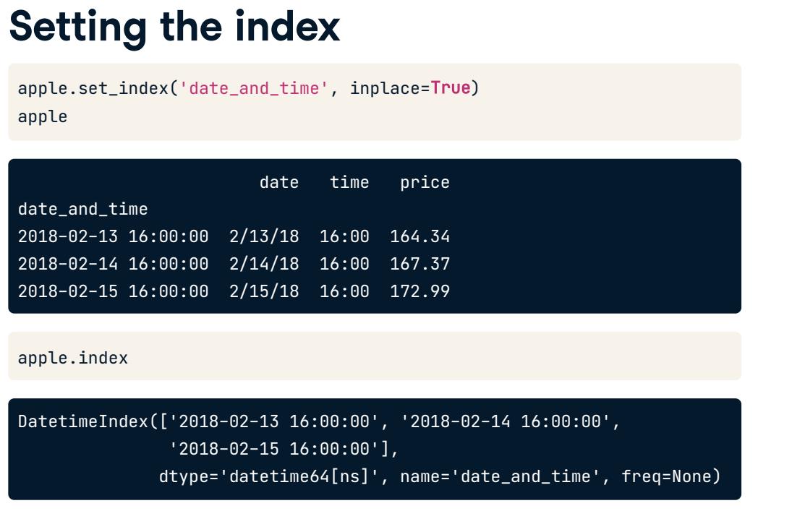Click dtype='datetime64[ns]' in output
The height and width of the screenshot is (532, 792).
click(269, 476)
